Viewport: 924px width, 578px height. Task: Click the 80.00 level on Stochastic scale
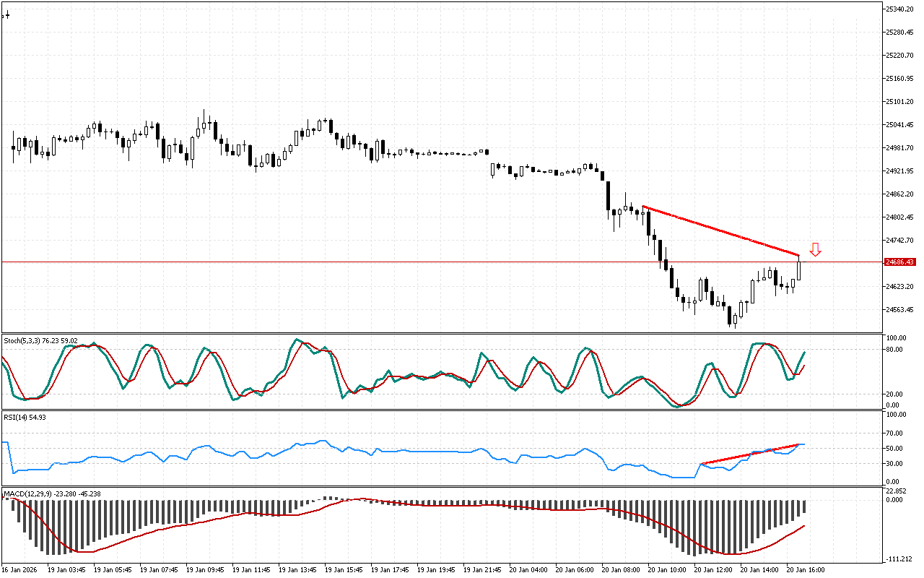[895, 350]
